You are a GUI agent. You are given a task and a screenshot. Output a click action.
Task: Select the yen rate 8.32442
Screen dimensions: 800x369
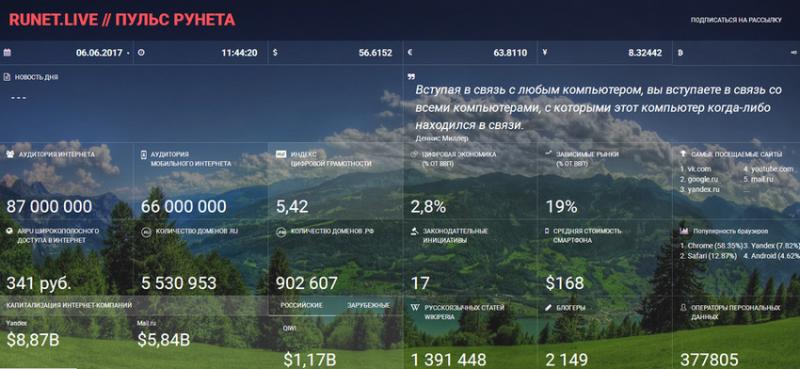pos(645,53)
